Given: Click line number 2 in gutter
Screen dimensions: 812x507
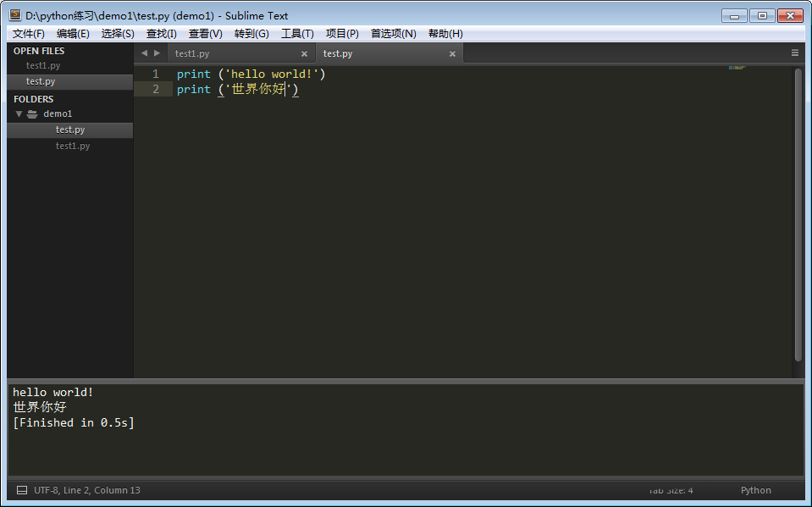Looking at the screenshot, I should [155, 89].
